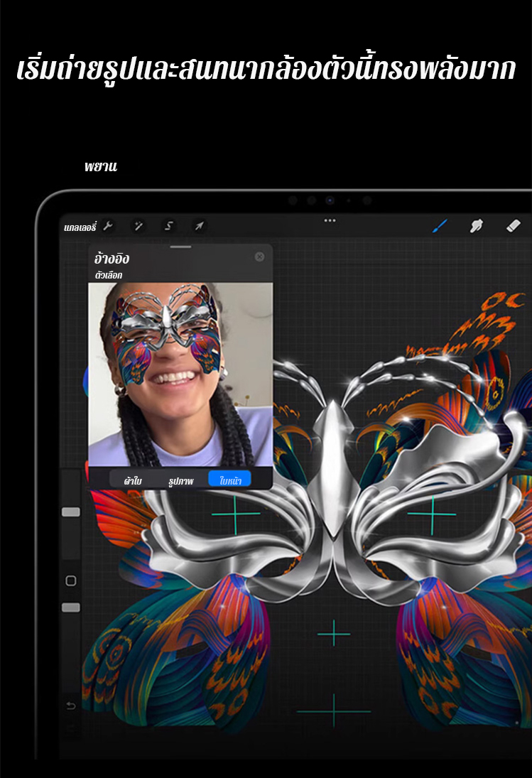Click the พยาน label text
Viewport: 532px width, 778px height.
101,166
